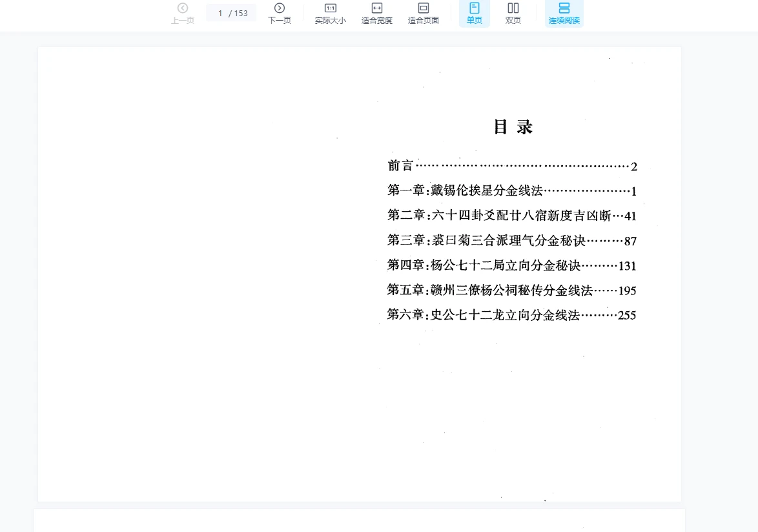Open 第一章 戴锡伦挨星分金线法 entry

[465, 190]
